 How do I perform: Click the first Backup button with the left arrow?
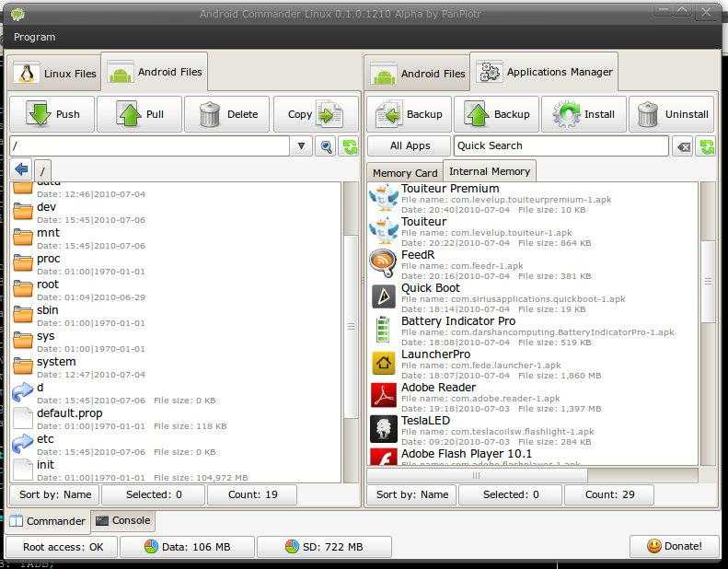click(409, 114)
